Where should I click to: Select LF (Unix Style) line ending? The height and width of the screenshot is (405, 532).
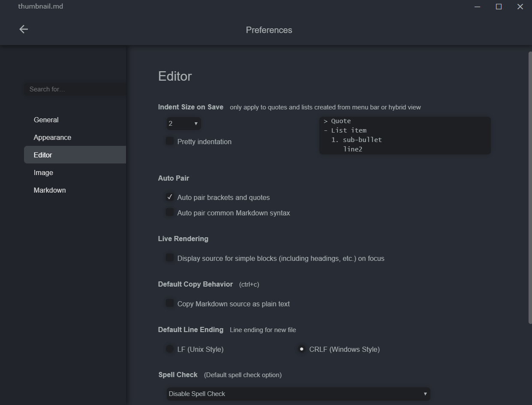coord(170,349)
